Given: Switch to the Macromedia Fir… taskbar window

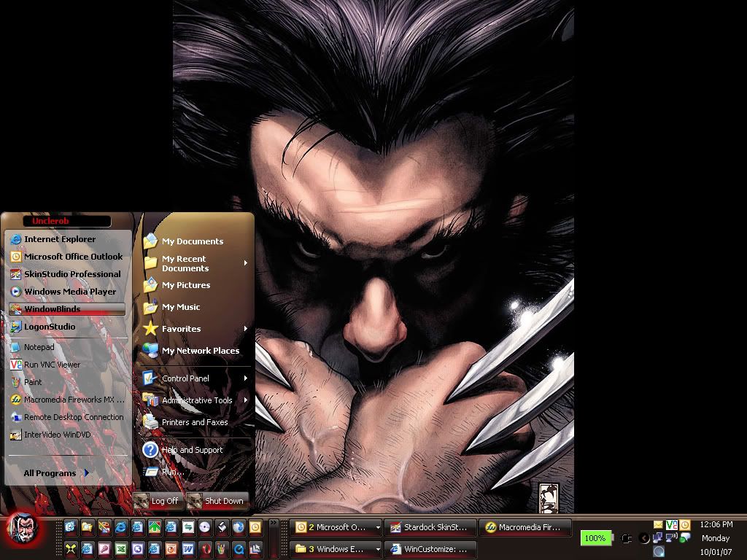Looking at the screenshot, I should pos(525,527).
